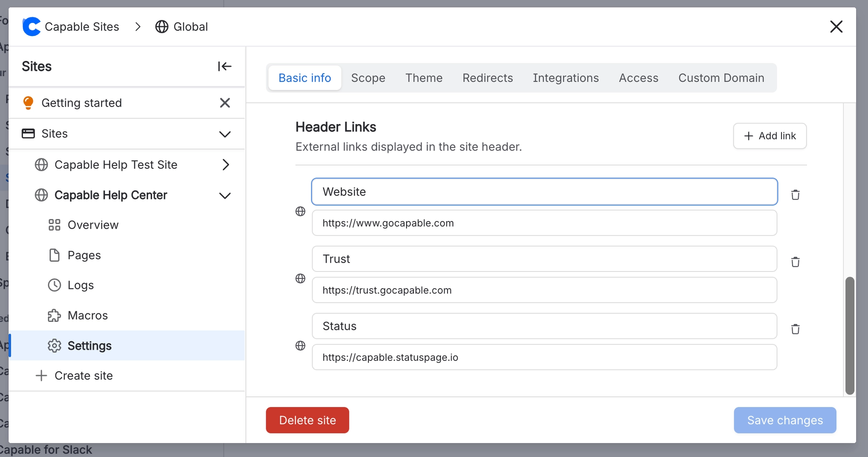Edit the trust.gocapable.com URL field
Viewport: 868px width, 457px height.
pyautogui.click(x=544, y=290)
